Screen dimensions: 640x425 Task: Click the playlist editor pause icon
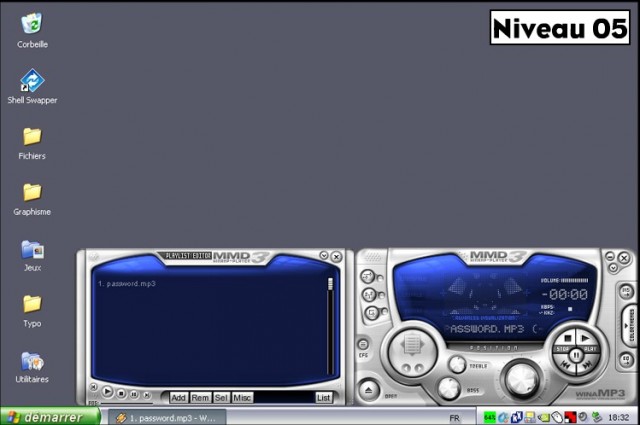(x=134, y=394)
